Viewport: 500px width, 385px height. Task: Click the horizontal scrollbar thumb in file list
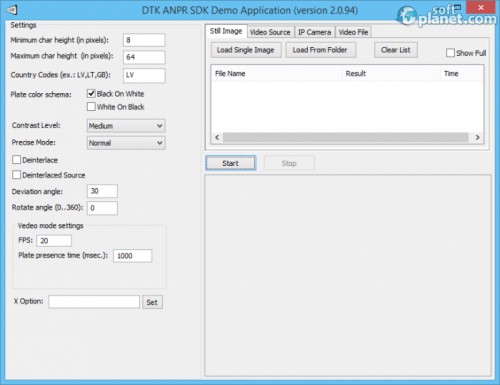coord(346,137)
